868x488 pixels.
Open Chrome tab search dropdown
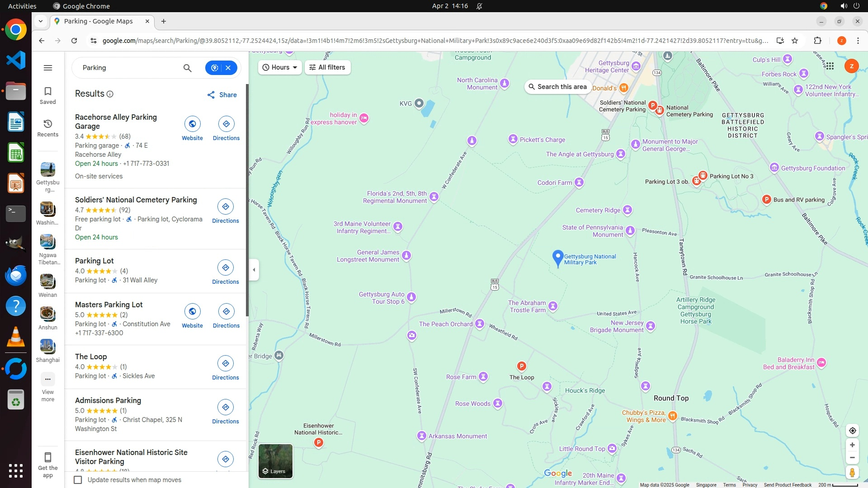[x=41, y=21]
